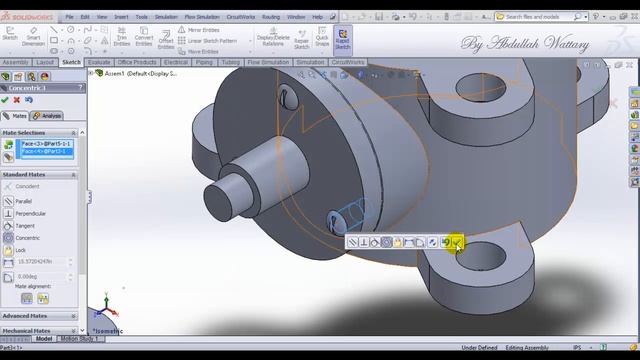
Task: Open Display/Delete Relations
Action: 273,37
